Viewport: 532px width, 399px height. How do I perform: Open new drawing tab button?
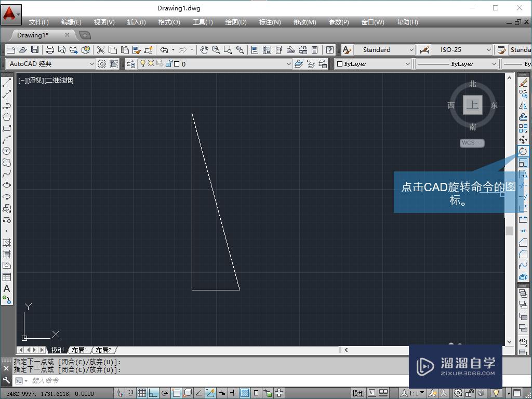coord(85,35)
